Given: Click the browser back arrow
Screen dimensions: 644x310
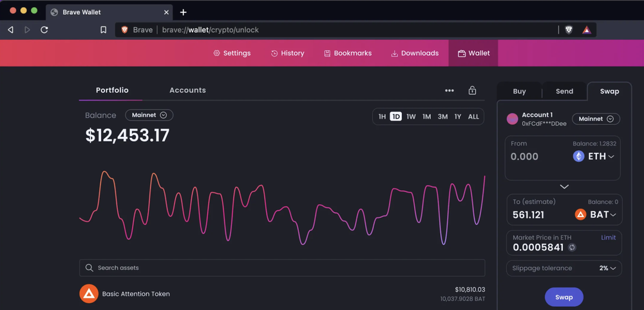Looking at the screenshot, I should (11, 30).
